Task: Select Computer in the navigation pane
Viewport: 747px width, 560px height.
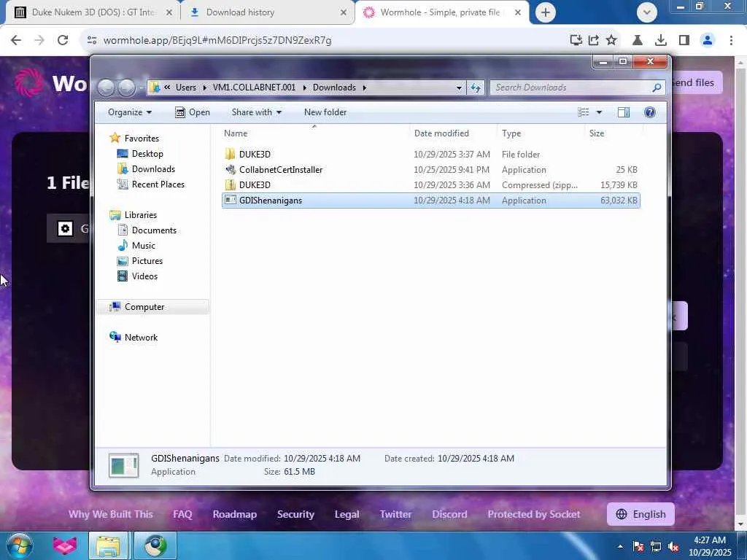Action: point(144,307)
